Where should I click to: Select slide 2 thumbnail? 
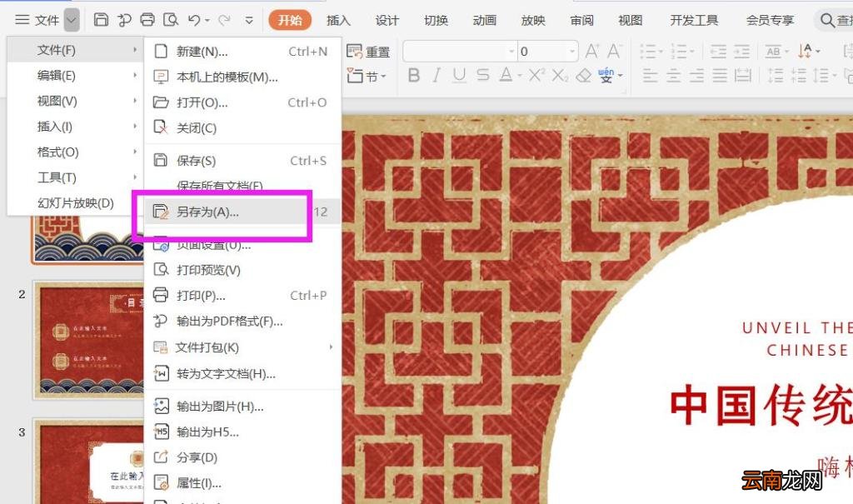pyautogui.click(x=89, y=340)
